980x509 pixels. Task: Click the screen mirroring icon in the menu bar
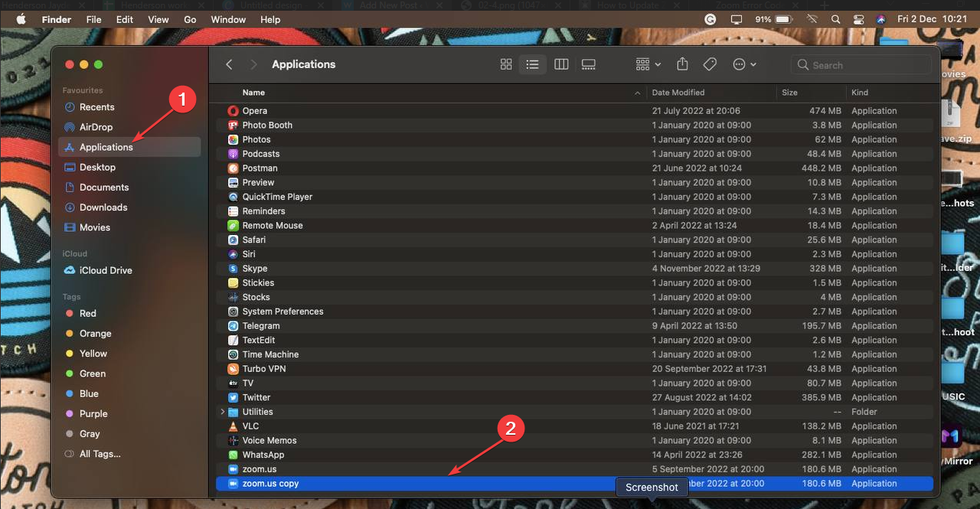click(736, 19)
